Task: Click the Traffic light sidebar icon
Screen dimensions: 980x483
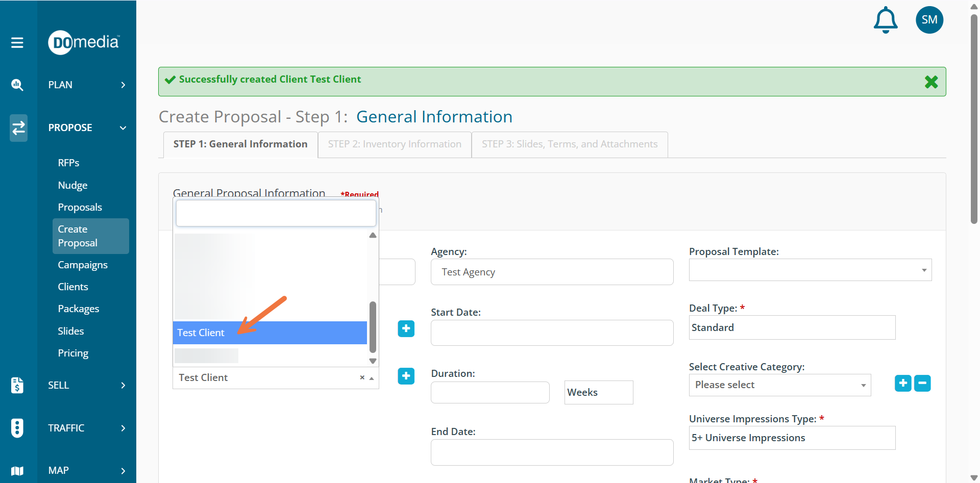Action: tap(17, 428)
